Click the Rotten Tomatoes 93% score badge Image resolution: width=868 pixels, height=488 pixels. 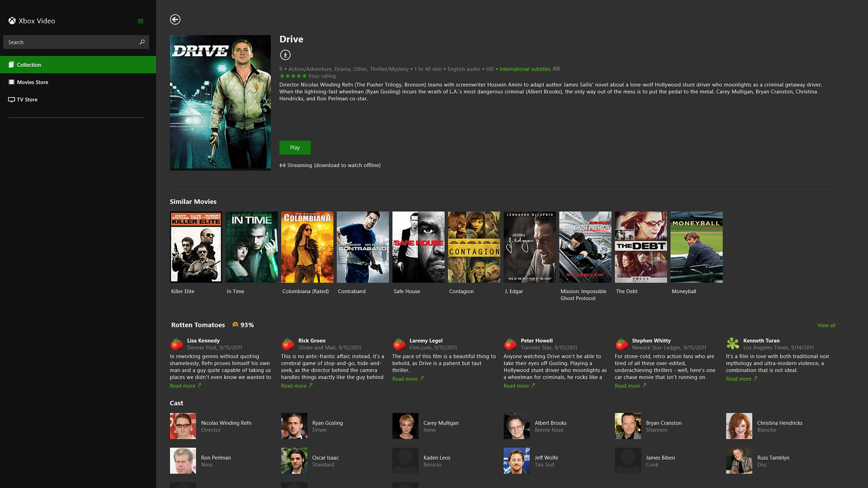[243, 325]
